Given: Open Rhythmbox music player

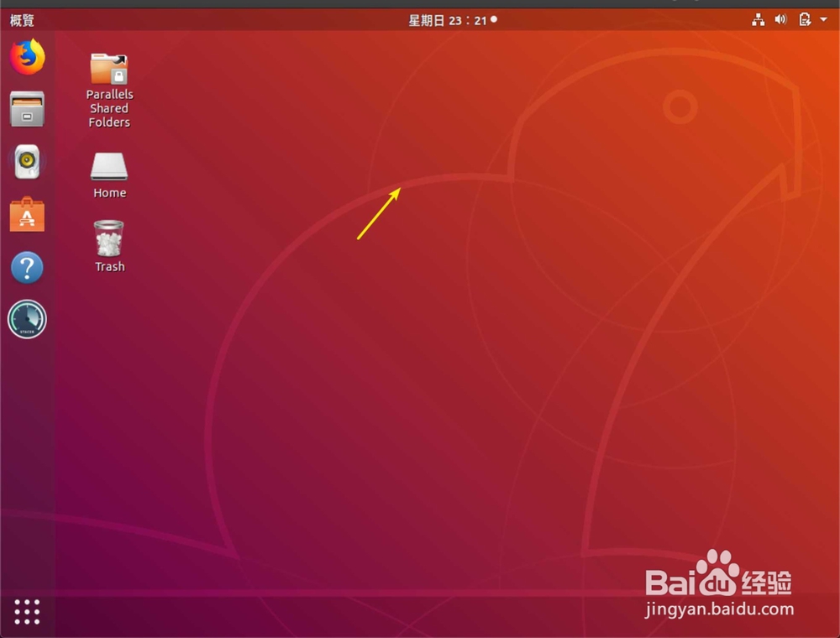Looking at the screenshot, I should [27, 161].
